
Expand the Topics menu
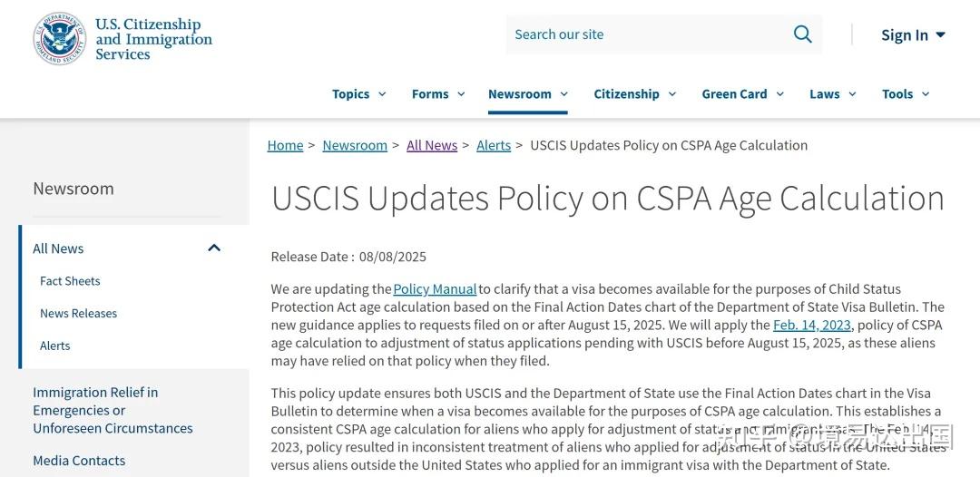(x=358, y=94)
